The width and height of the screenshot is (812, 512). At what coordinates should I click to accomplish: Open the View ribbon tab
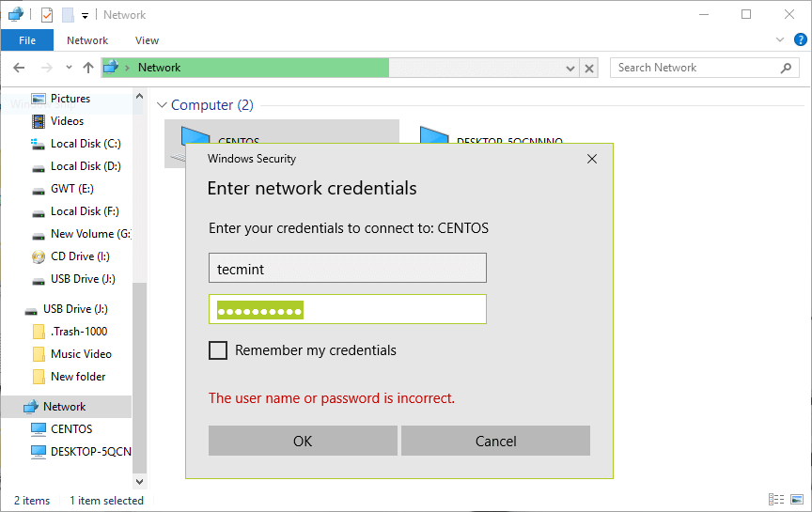(x=147, y=40)
